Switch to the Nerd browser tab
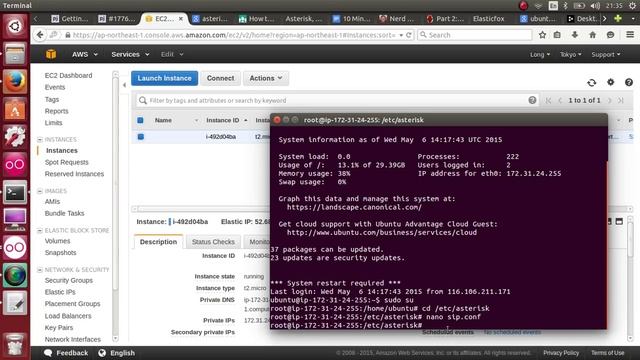Image resolution: width=640 pixels, height=360 pixels. point(397,18)
